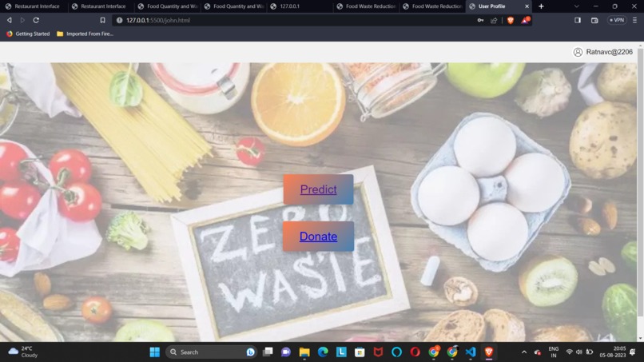This screenshot has width=644, height=362.
Task: Go forward using the browser forward arrow
Action: coord(22,20)
